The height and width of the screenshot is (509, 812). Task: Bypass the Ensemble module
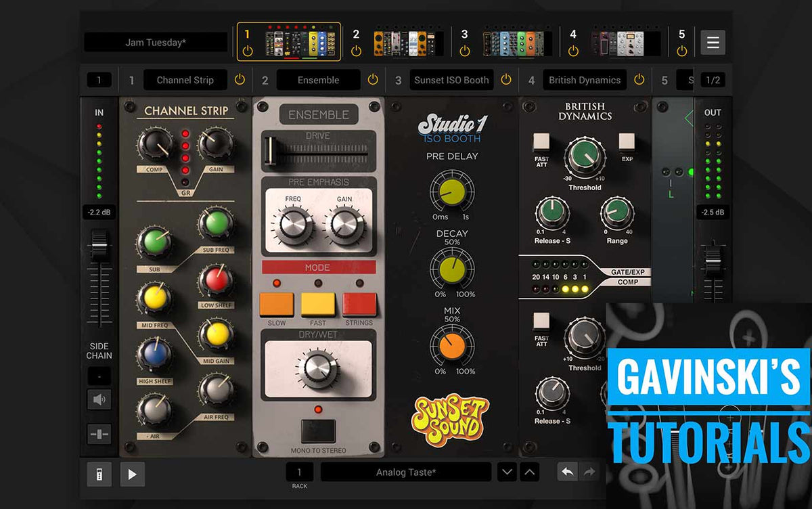tap(373, 80)
